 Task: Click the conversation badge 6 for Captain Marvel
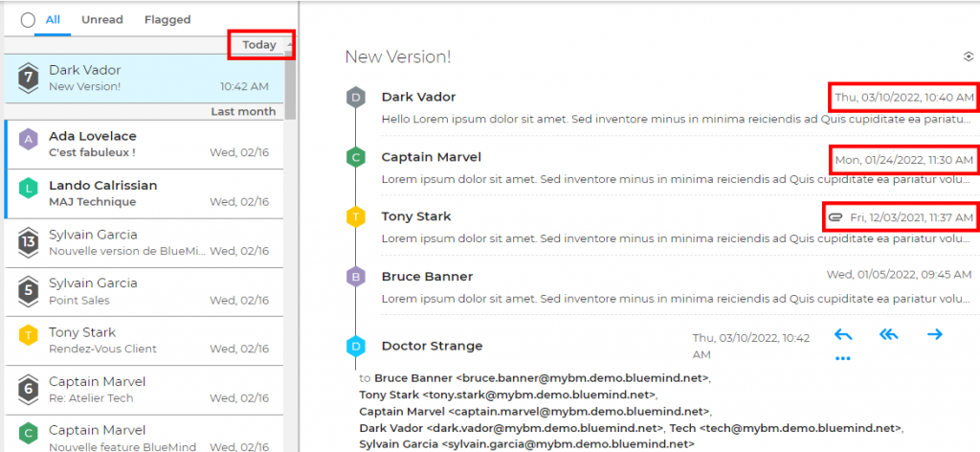coord(27,390)
